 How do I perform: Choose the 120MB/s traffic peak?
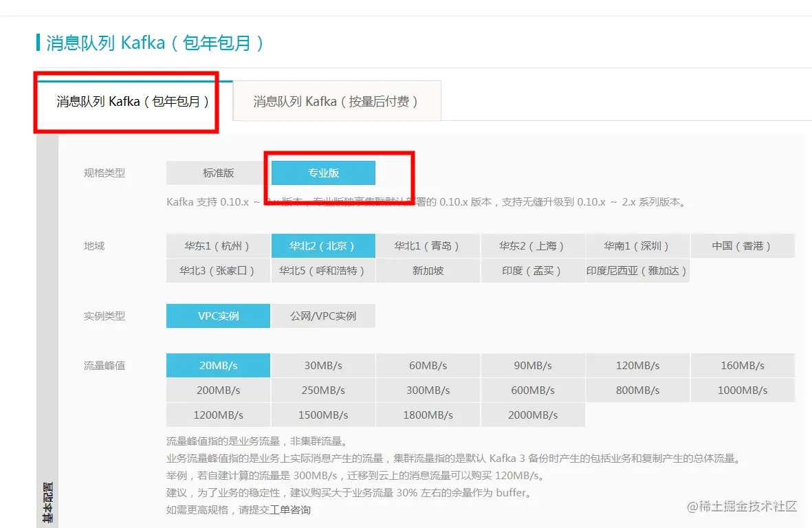point(637,366)
